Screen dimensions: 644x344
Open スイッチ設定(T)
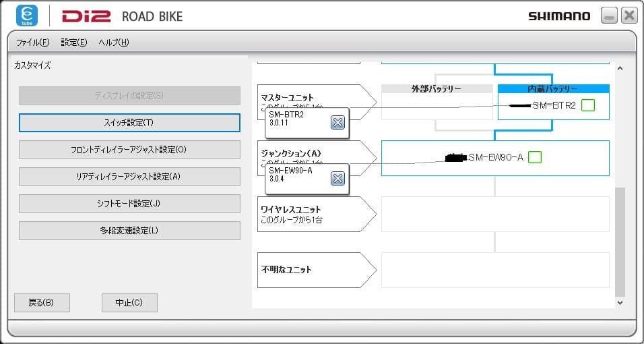[x=129, y=123]
